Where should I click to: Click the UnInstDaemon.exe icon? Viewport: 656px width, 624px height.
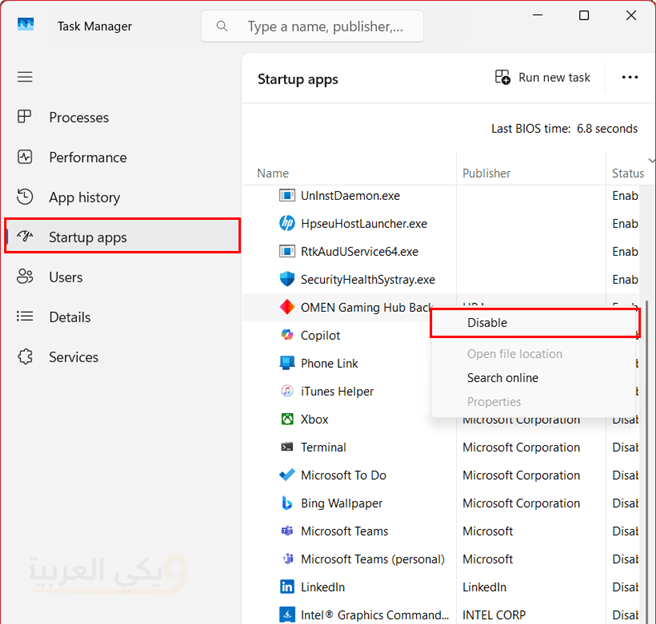pos(287,195)
